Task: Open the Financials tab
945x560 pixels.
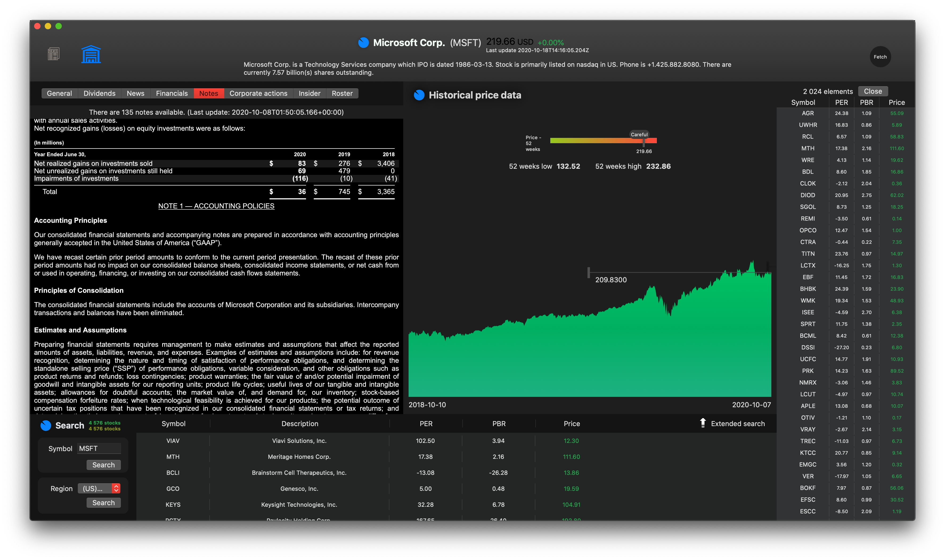Action: pyautogui.click(x=172, y=93)
